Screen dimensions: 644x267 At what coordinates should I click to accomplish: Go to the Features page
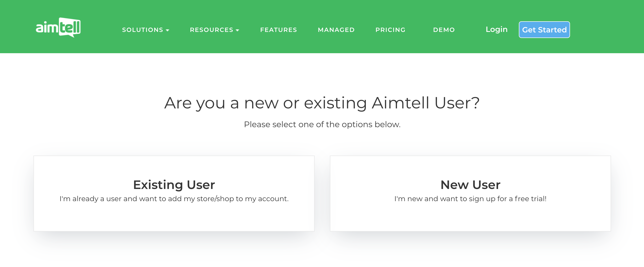(x=278, y=30)
